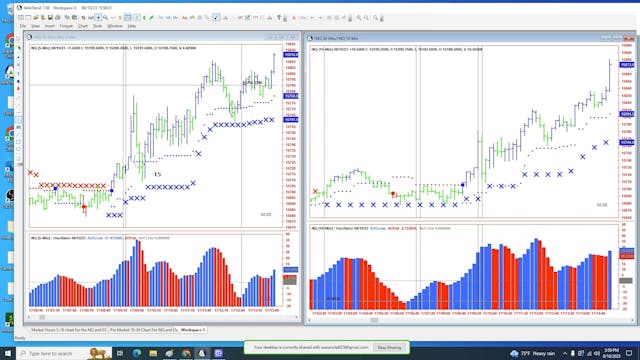Open the Window menu
Viewport: 640px width, 360px height.
115,26
